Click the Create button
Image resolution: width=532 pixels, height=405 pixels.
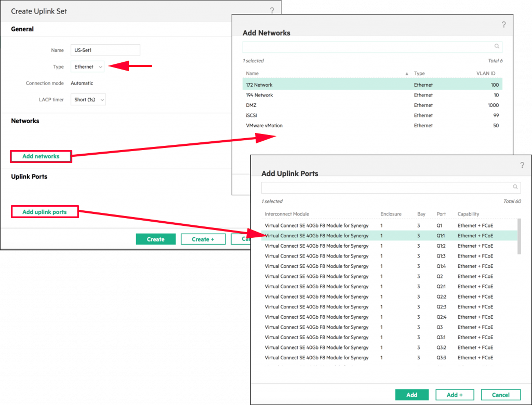(x=155, y=239)
